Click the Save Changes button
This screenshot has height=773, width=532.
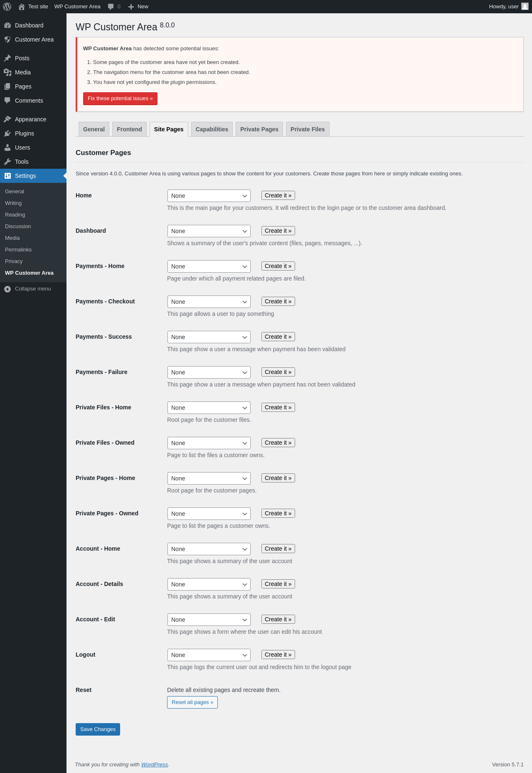click(98, 729)
